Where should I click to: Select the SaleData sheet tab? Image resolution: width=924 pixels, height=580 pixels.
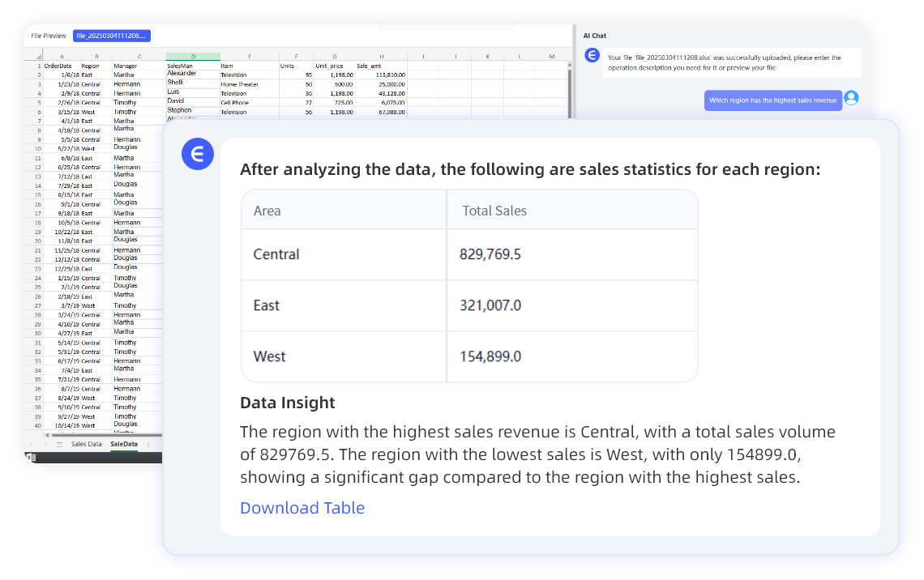(124, 445)
